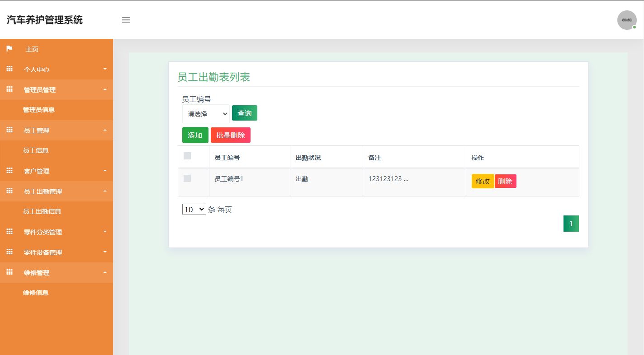The width and height of the screenshot is (644, 355).
Task: Click the yellow 修改 button
Action: [483, 181]
